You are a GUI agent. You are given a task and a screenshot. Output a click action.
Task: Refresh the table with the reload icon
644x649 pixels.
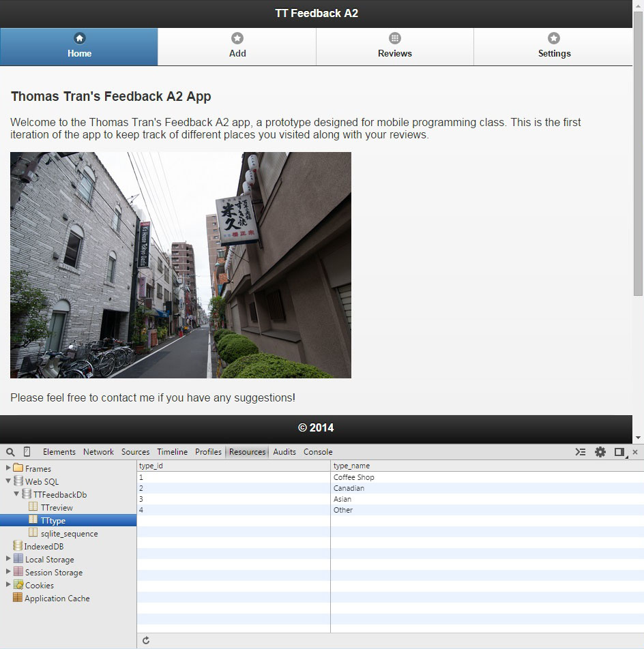pyautogui.click(x=146, y=641)
